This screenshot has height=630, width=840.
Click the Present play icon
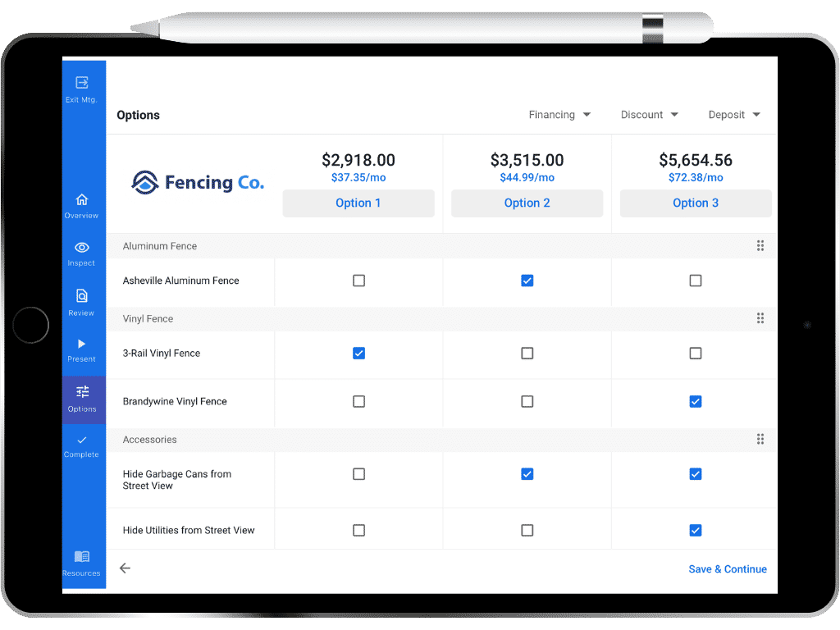[81, 344]
